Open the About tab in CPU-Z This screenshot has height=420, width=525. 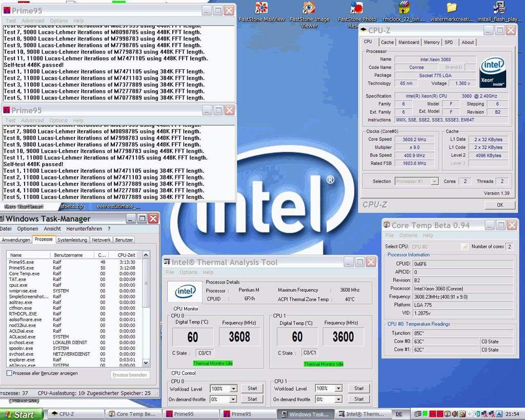coord(468,42)
